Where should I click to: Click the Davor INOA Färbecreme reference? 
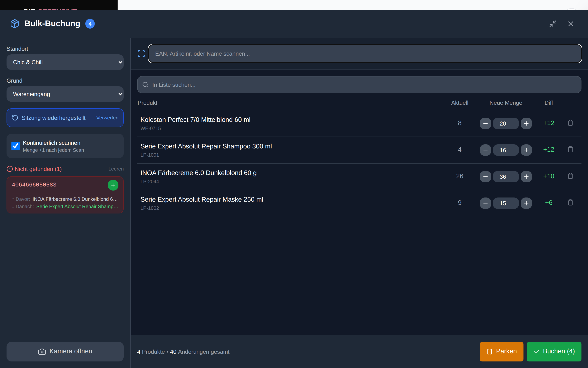[75, 199]
